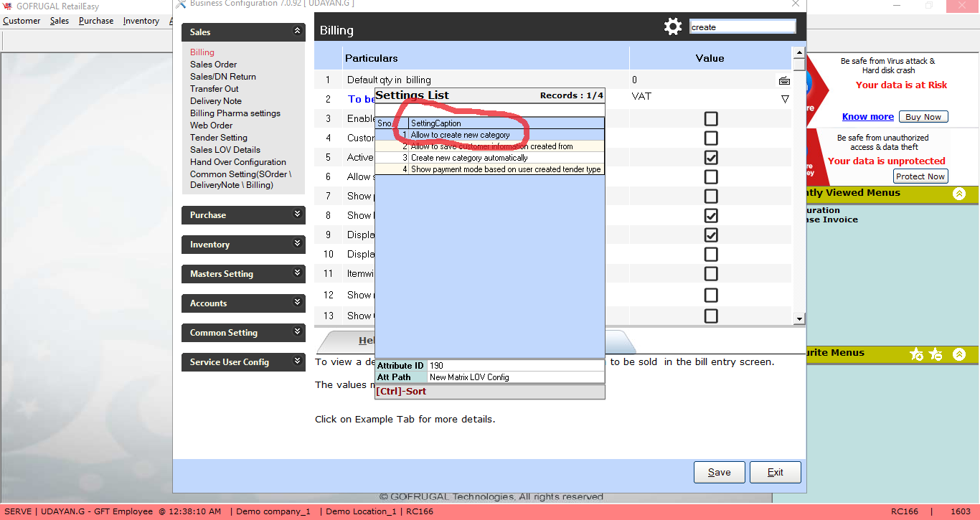Open Customer menu in RetailEasy window

point(22,21)
